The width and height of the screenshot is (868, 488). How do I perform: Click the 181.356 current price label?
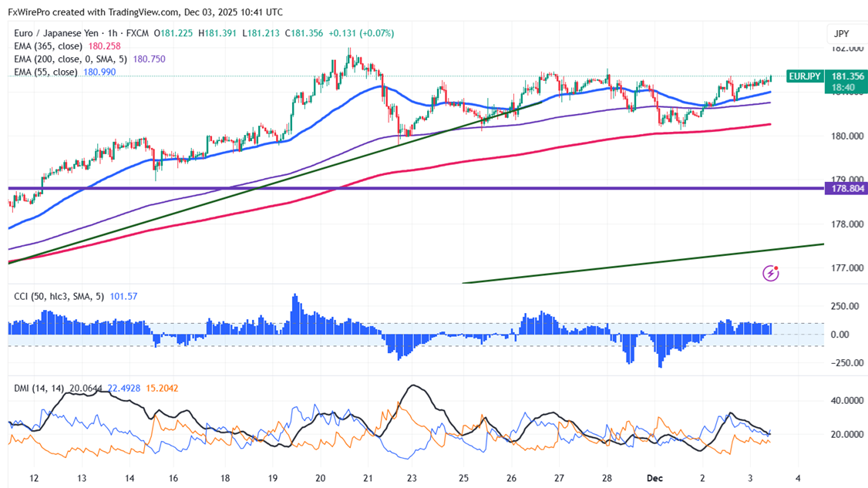click(x=847, y=76)
